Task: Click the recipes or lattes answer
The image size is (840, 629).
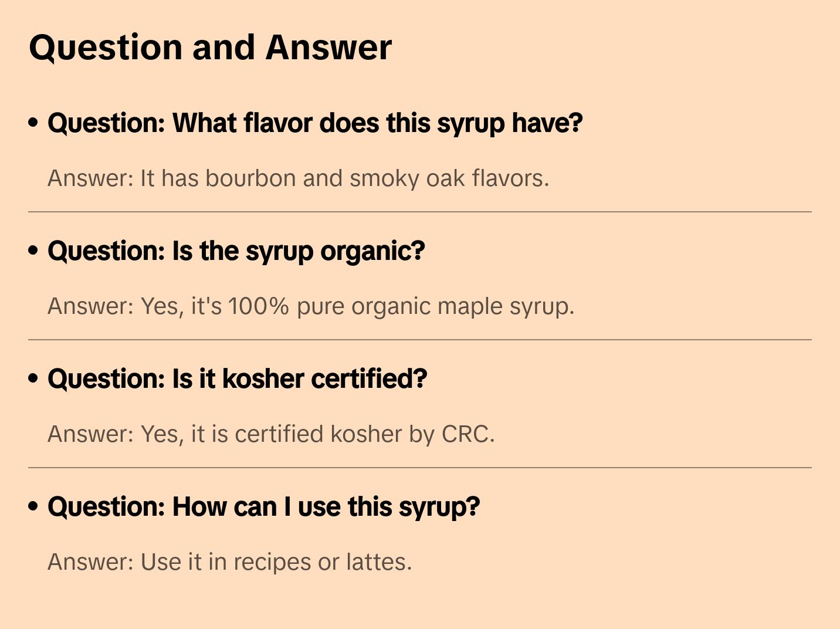Action: [x=229, y=562]
